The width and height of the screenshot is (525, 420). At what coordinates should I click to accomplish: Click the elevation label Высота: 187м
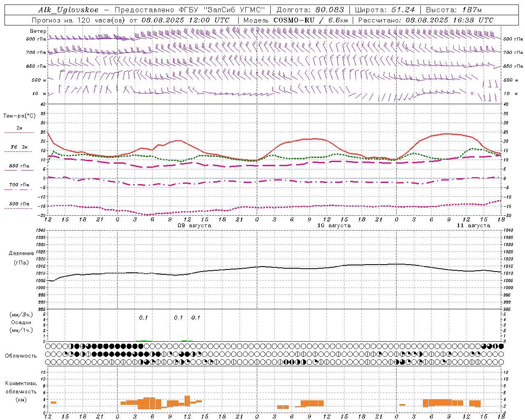pyautogui.click(x=454, y=10)
